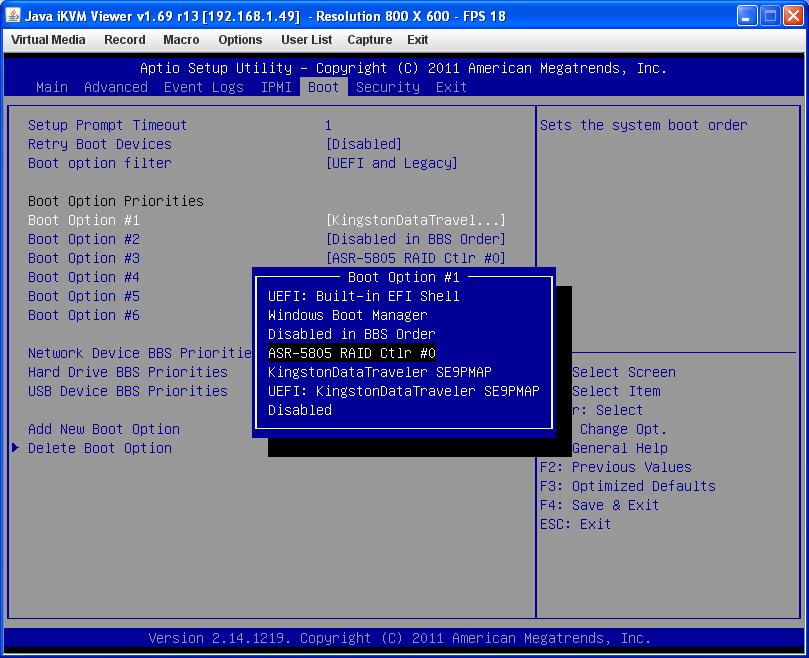Maximize the iKVM Viewer window

770,16
